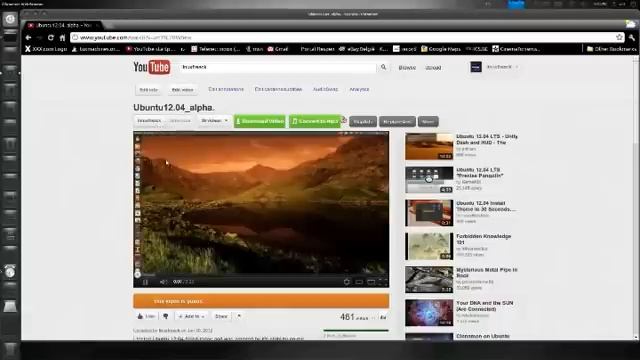Click the Convert to mp3 green button
640x360 pixels.
click(x=315, y=121)
